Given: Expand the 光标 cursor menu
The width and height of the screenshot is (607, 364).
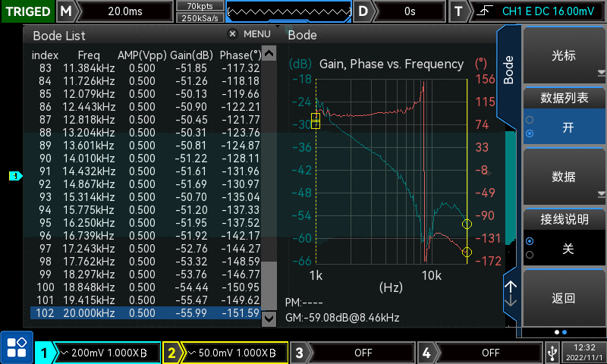Looking at the screenshot, I should 563,56.
